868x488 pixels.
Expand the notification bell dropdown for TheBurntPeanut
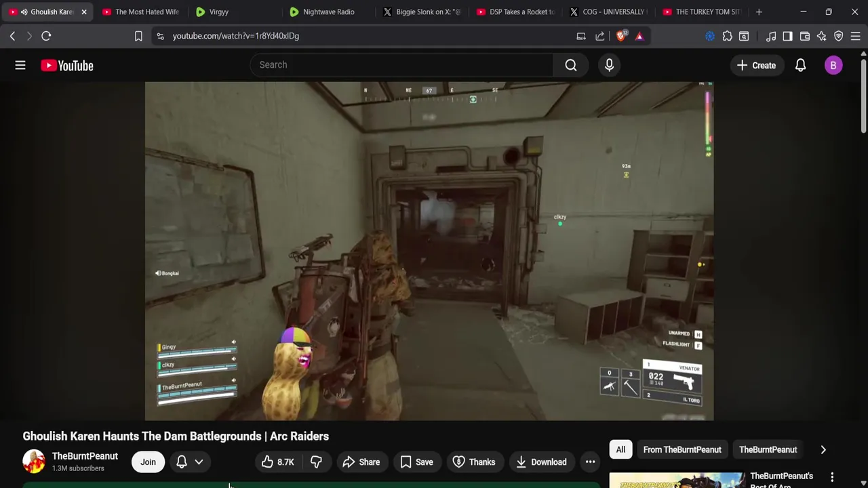pos(190,462)
